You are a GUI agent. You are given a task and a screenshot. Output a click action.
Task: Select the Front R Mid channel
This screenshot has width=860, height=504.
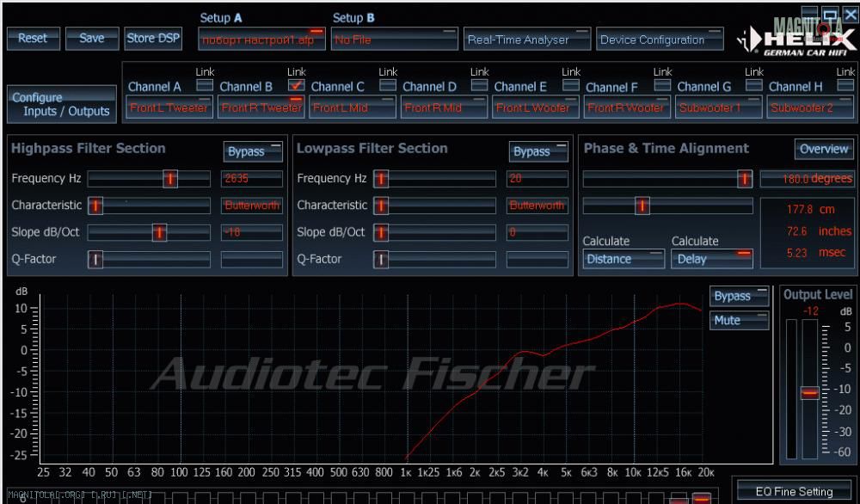click(x=444, y=108)
